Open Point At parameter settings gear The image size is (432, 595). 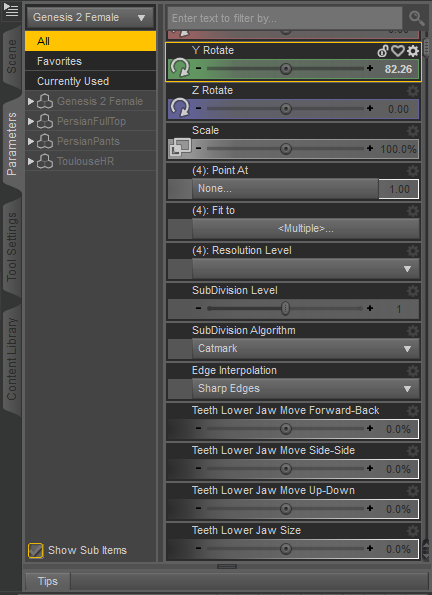pyautogui.click(x=413, y=171)
